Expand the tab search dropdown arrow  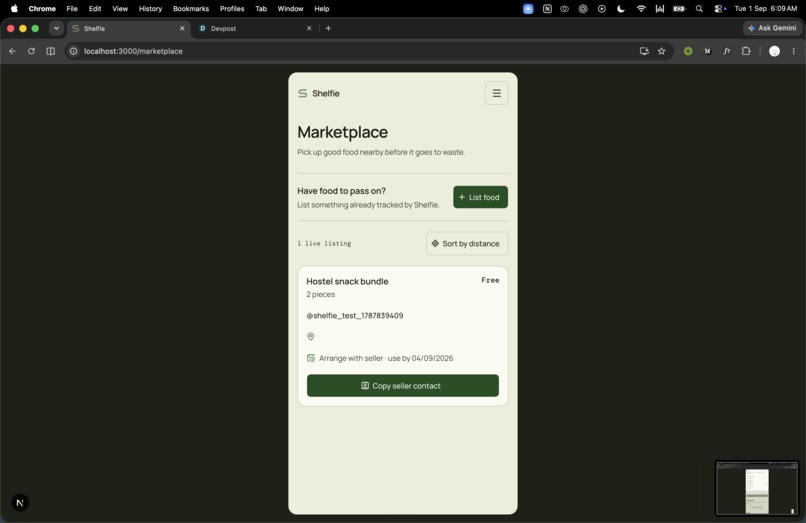coord(56,28)
